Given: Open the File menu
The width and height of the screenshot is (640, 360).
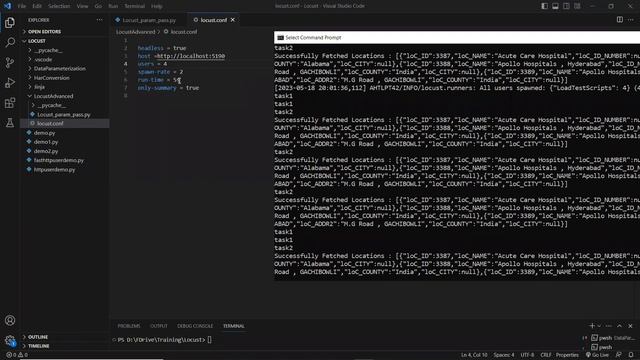Looking at the screenshot, I should (22, 6).
